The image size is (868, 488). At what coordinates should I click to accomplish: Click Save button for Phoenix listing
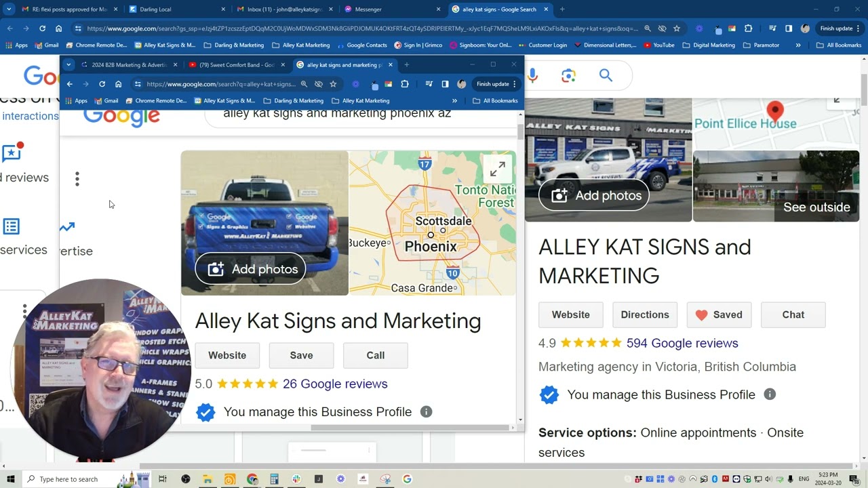(301, 355)
